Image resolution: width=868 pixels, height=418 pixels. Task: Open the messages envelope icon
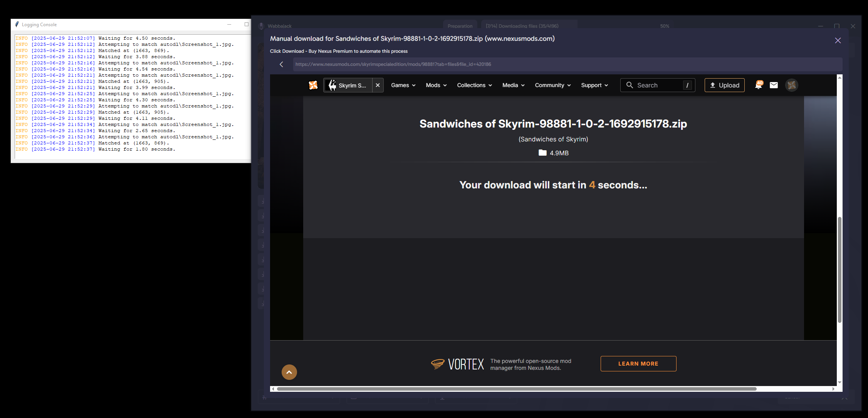pos(774,85)
